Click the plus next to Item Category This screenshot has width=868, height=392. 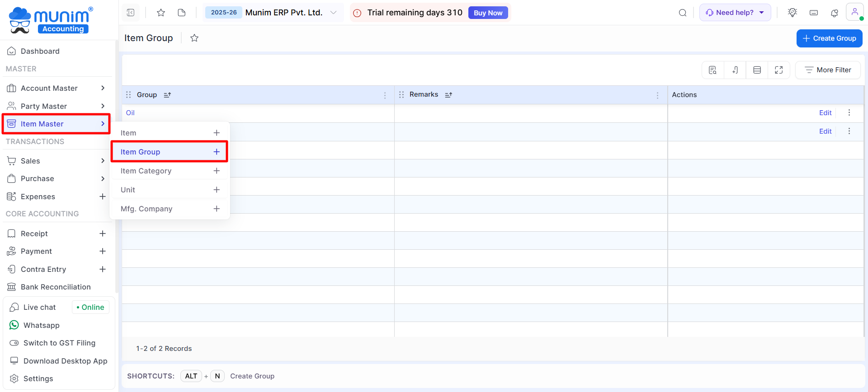pos(217,171)
